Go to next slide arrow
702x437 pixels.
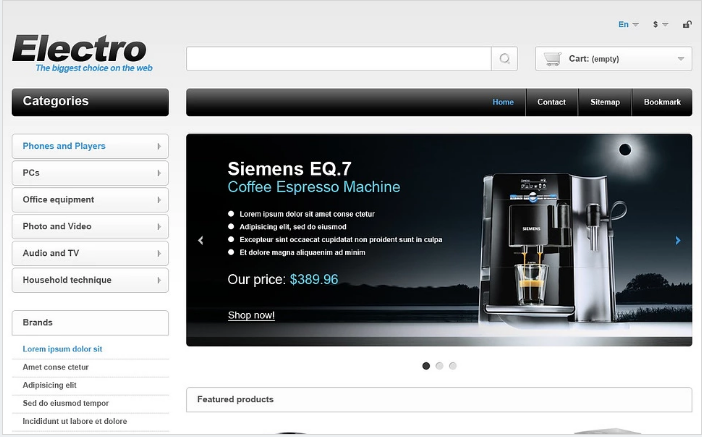[x=678, y=240]
